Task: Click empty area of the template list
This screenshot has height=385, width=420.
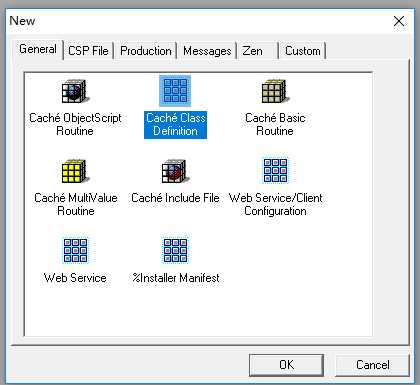Action: 300,283
